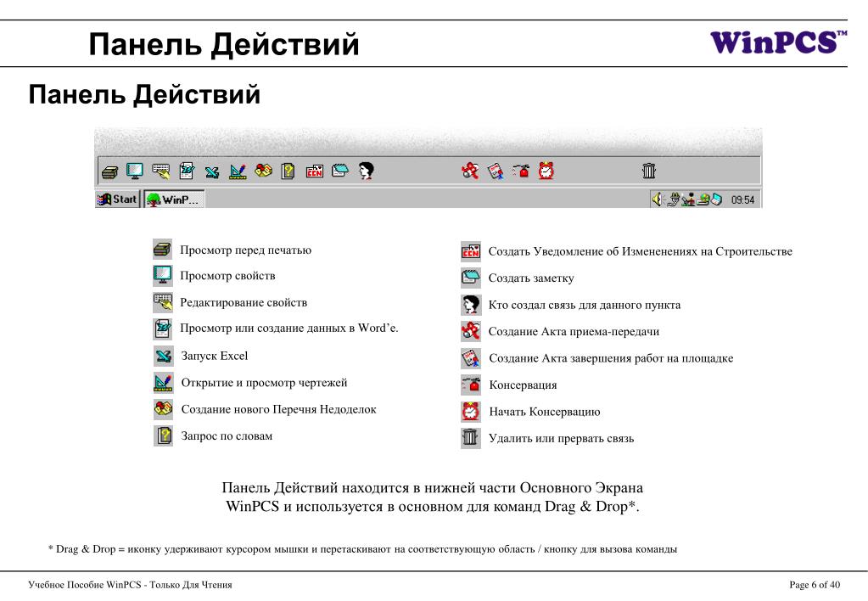
Task: Launch Excel from the toolbar icon
Action: tap(211, 172)
